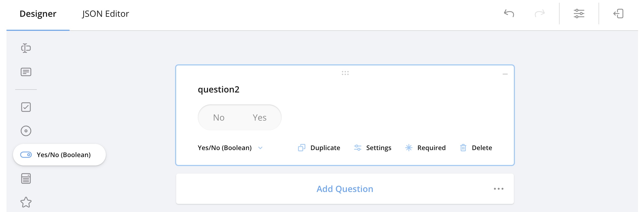Screen dimensions: 644x212
Task: Select the single-line text input toolbox icon
Action: pos(26,48)
